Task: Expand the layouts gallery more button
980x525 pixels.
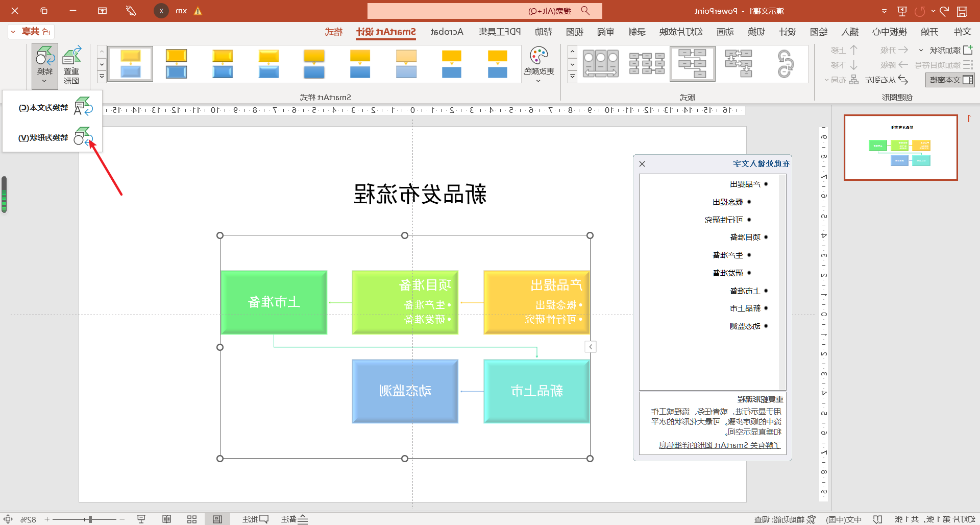Action: pyautogui.click(x=572, y=77)
